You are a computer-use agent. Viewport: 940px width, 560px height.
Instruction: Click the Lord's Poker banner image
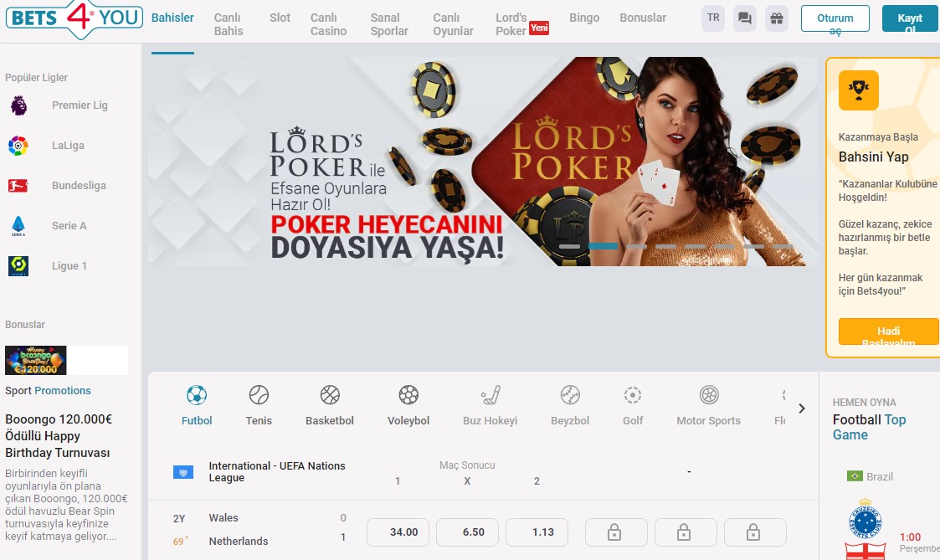483,162
